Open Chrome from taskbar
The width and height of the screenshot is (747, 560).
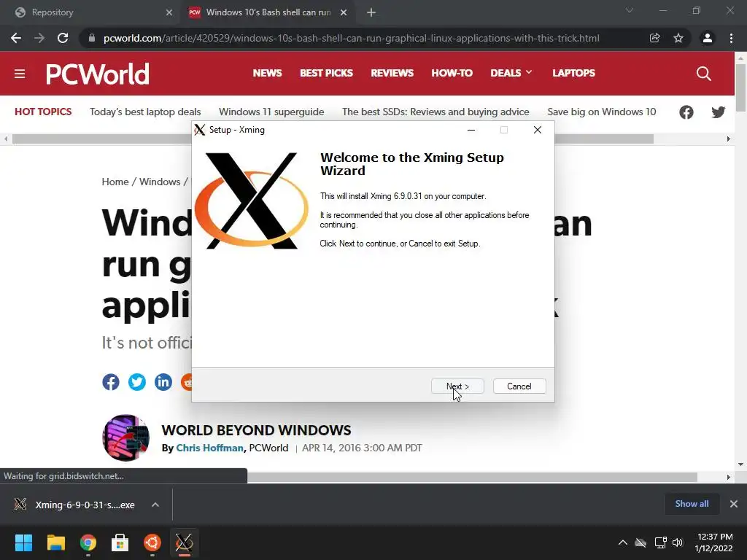88,542
